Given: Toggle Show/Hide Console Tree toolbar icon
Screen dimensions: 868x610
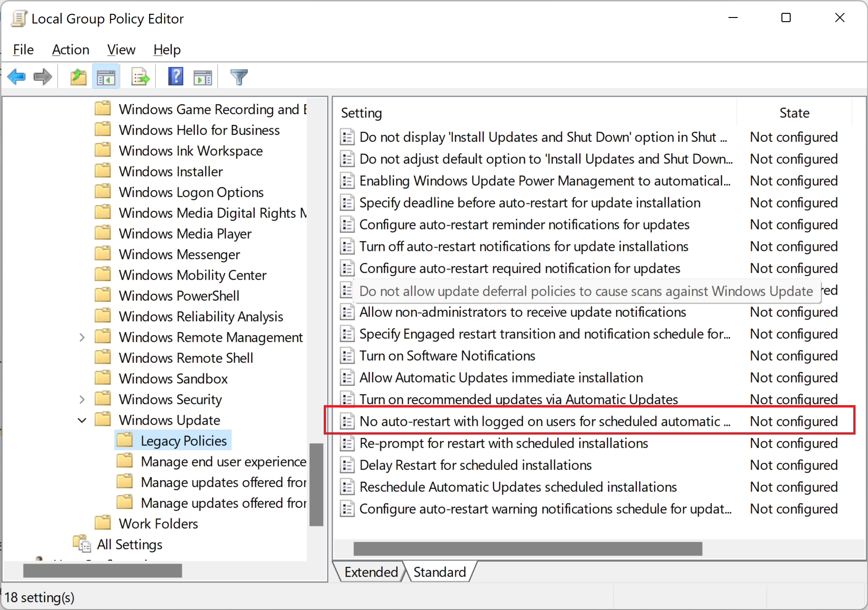Looking at the screenshot, I should 106,76.
